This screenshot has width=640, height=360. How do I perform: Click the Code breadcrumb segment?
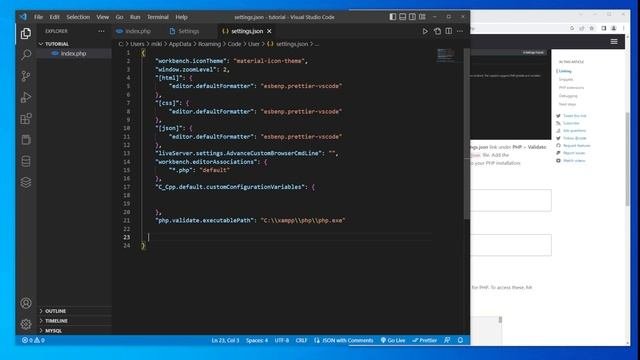click(x=234, y=44)
